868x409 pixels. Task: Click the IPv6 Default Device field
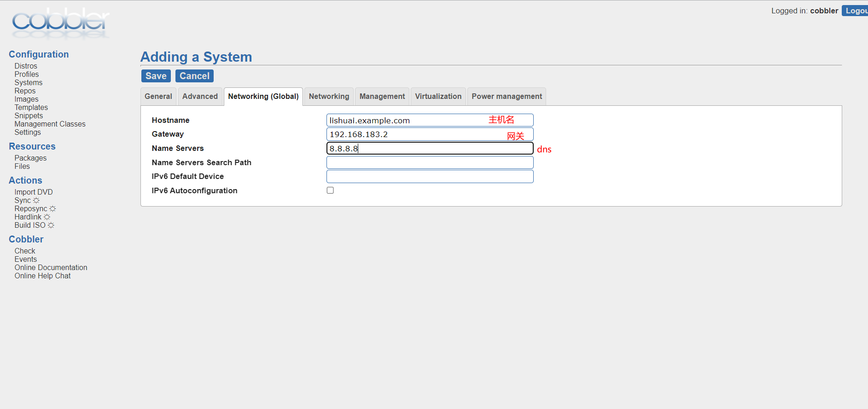click(x=430, y=177)
